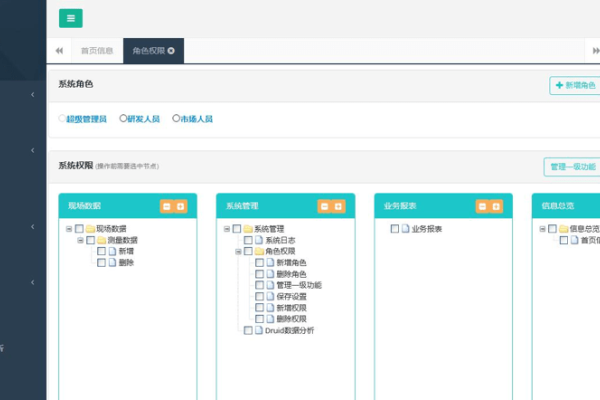Click the green hamburger menu button

tap(70, 18)
